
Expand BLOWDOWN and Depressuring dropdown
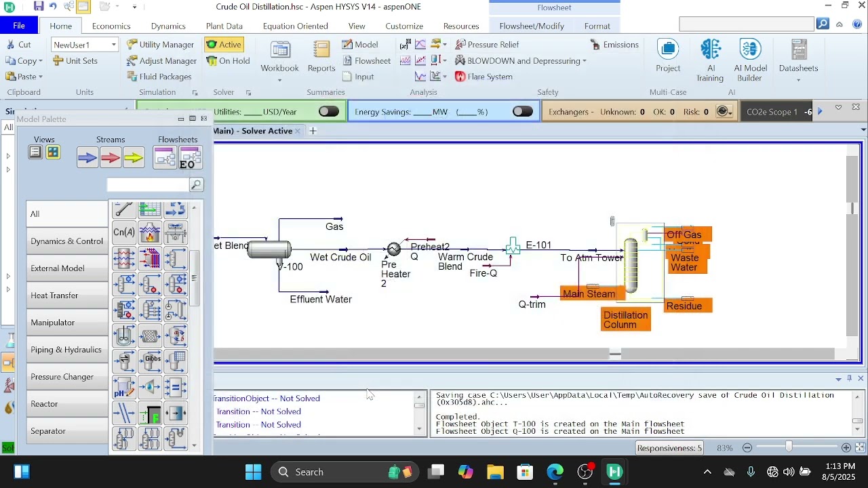click(x=585, y=61)
